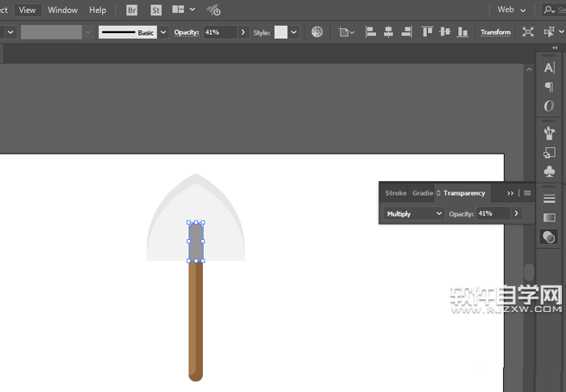Click the Recolor Artwork wheel icon

[x=317, y=32]
